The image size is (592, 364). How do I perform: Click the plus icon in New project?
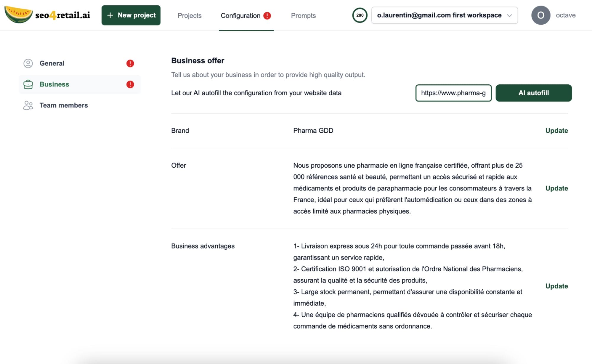(x=110, y=15)
